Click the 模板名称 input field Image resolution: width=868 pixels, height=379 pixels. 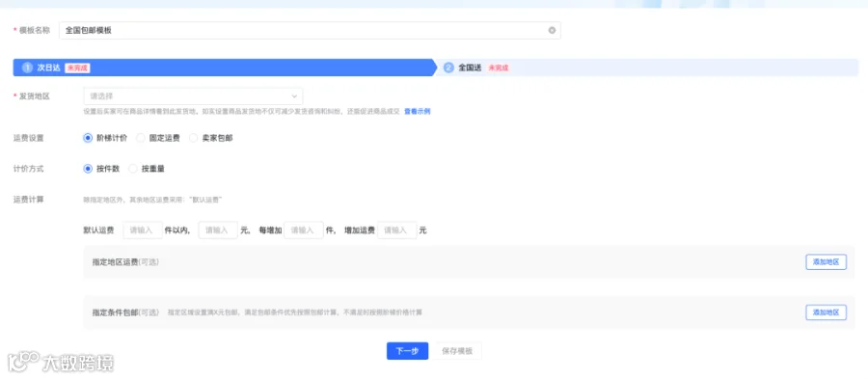point(310,31)
